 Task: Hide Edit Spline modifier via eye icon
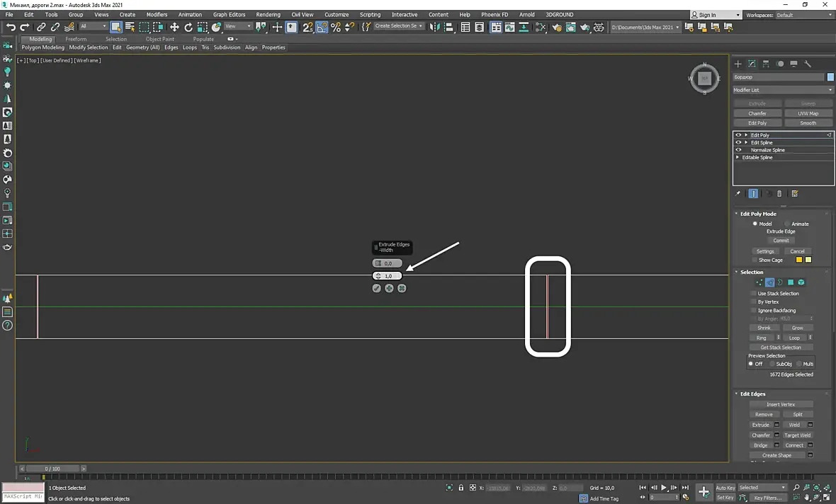(738, 142)
